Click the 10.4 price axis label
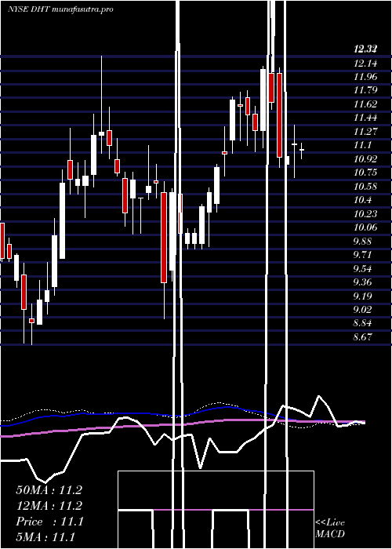The width and height of the screenshot is (392, 549). click(x=362, y=200)
